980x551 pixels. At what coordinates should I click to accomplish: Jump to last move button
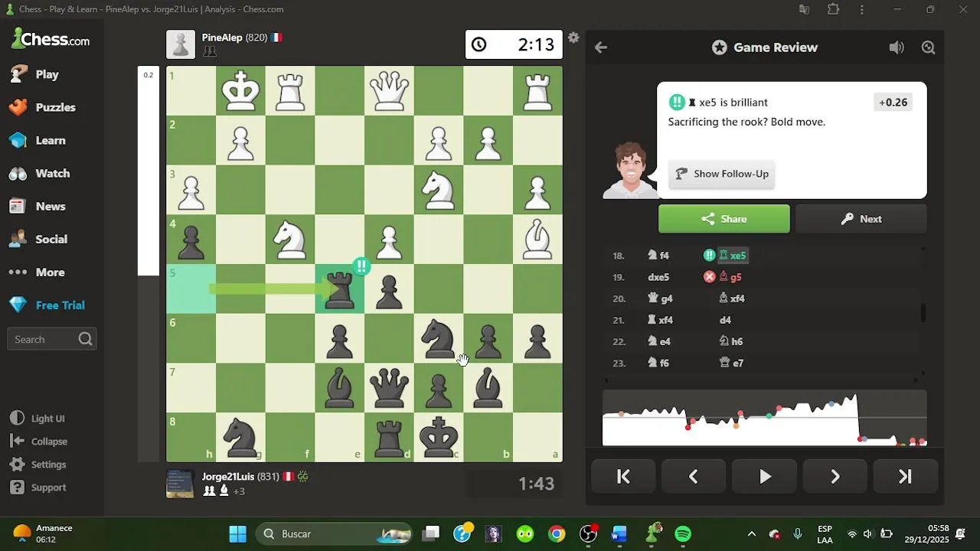[905, 477]
